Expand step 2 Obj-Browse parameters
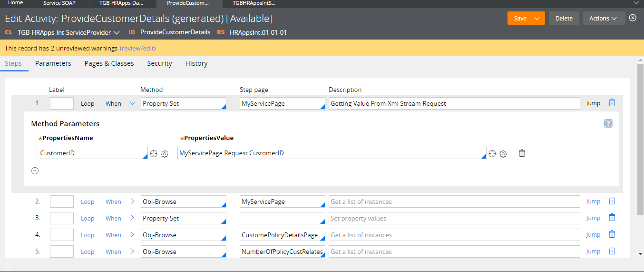The width and height of the screenshot is (644, 272). [x=132, y=201]
